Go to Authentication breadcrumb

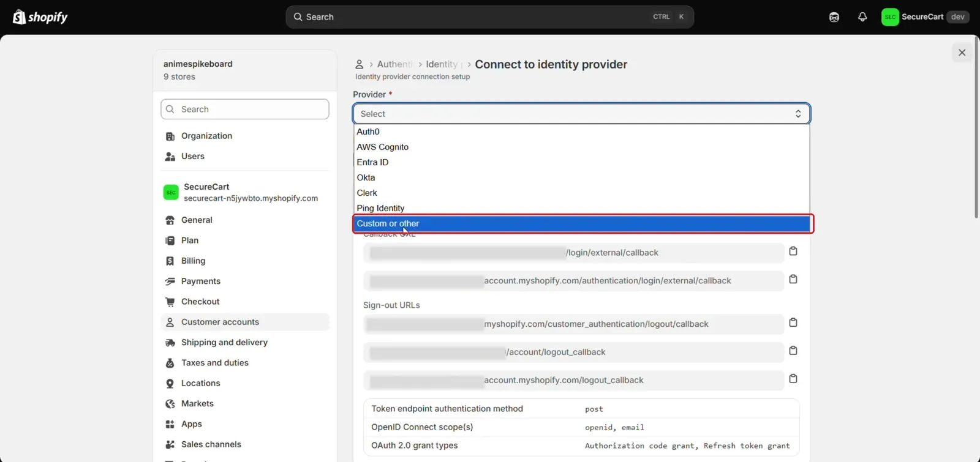pyautogui.click(x=395, y=64)
